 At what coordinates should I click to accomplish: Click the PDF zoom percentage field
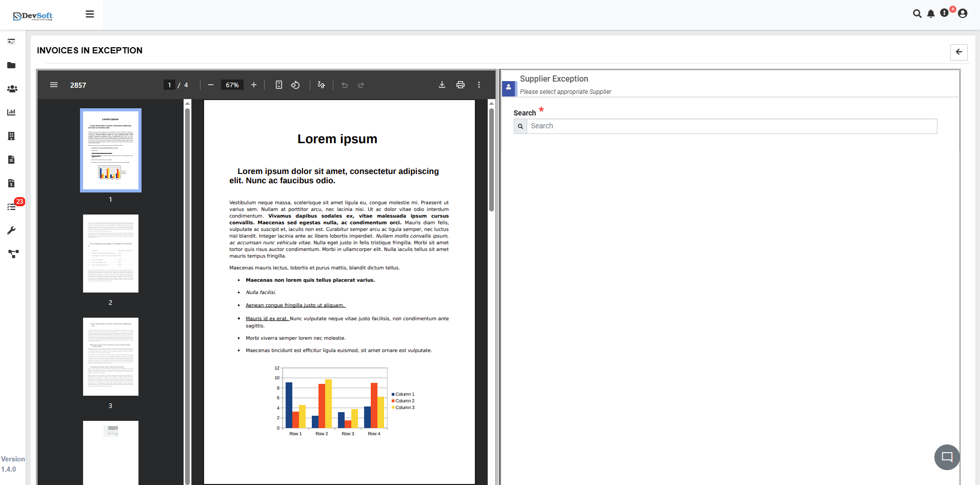(232, 85)
